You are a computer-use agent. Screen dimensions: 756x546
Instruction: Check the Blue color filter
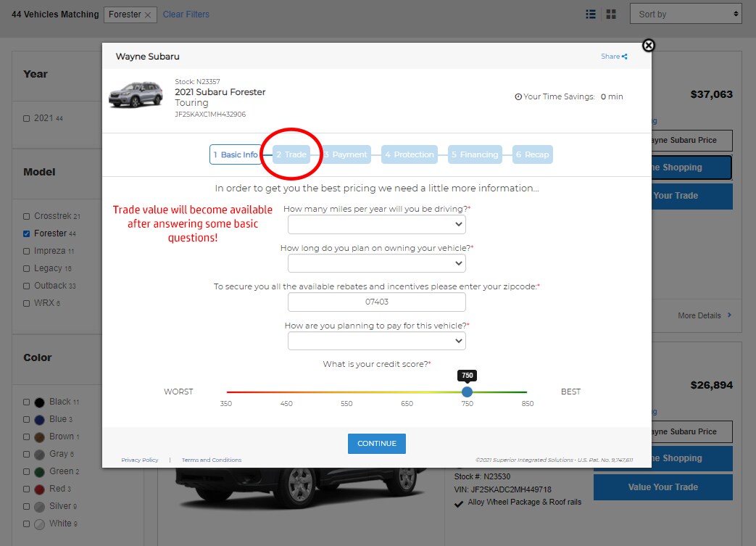[27, 420]
